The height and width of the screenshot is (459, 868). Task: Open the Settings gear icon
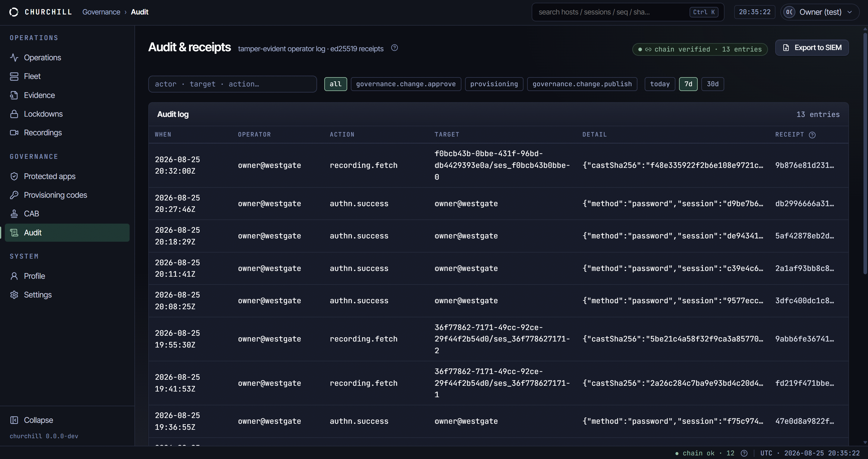click(x=14, y=295)
